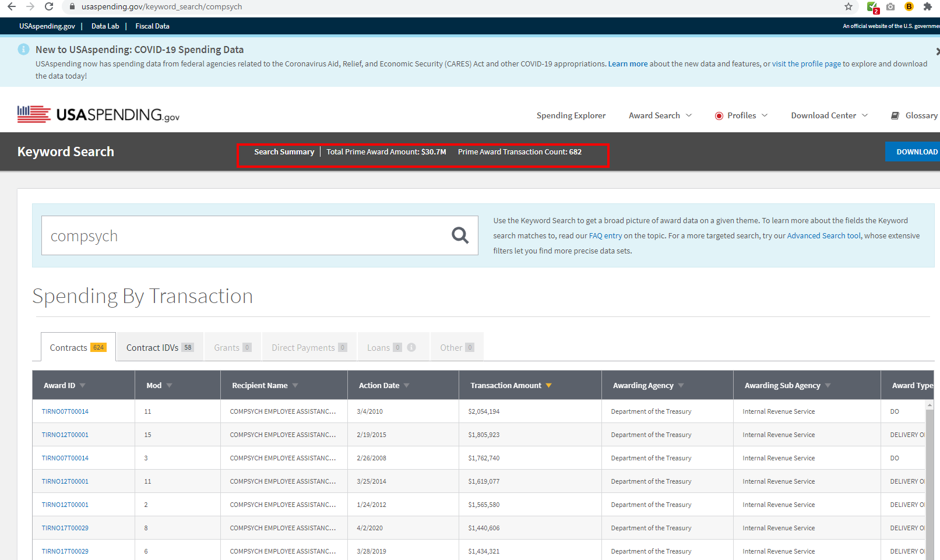Switch to the Other tab

(x=457, y=347)
